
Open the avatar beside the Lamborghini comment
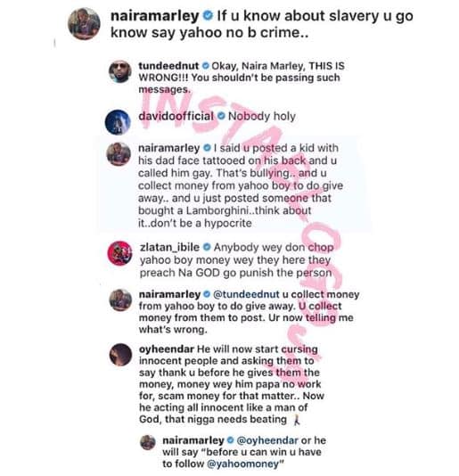[x=119, y=154]
